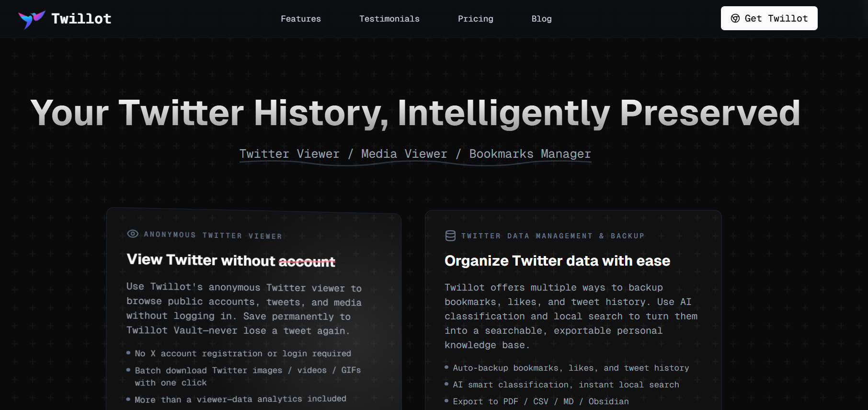Open the Features menu item
This screenshot has height=410, width=868.
300,19
